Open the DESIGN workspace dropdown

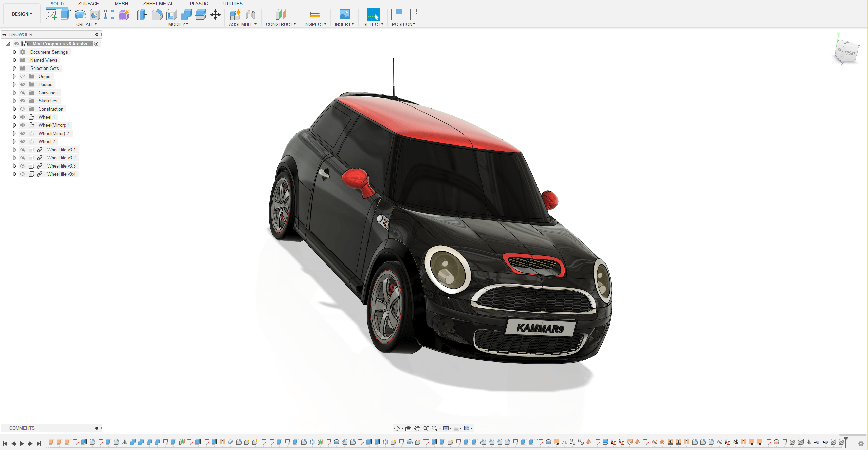(22, 14)
